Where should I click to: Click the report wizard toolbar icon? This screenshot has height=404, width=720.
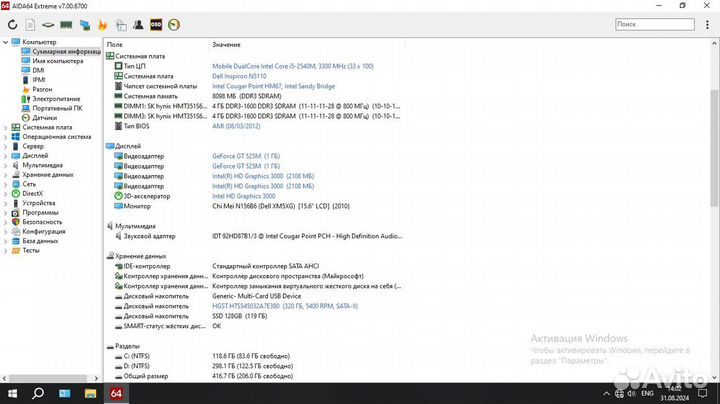click(x=121, y=25)
